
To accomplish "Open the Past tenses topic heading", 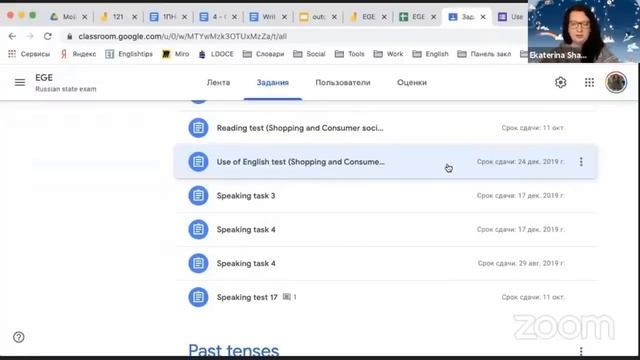I will [233, 351].
